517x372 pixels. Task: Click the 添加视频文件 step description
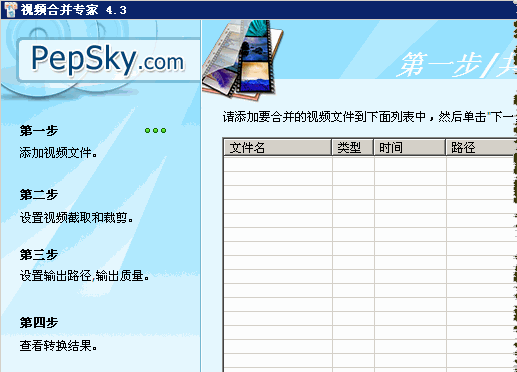pyautogui.click(x=58, y=153)
